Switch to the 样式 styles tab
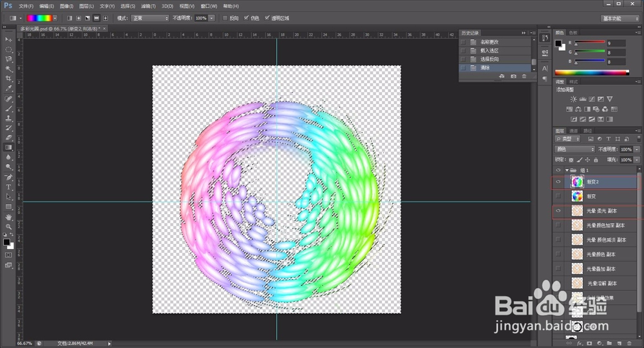644x348 pixels. point(574,82)
